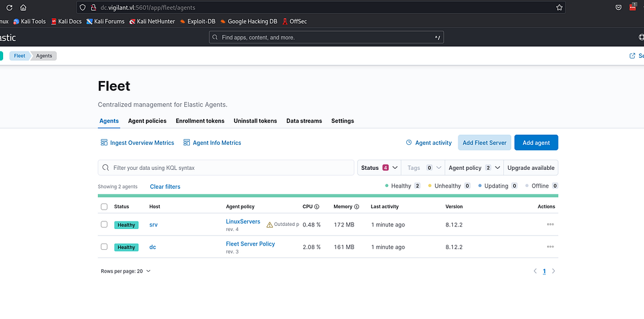Check the srv agent row checkbox
The image size is (644, 319).
(104, 225)
